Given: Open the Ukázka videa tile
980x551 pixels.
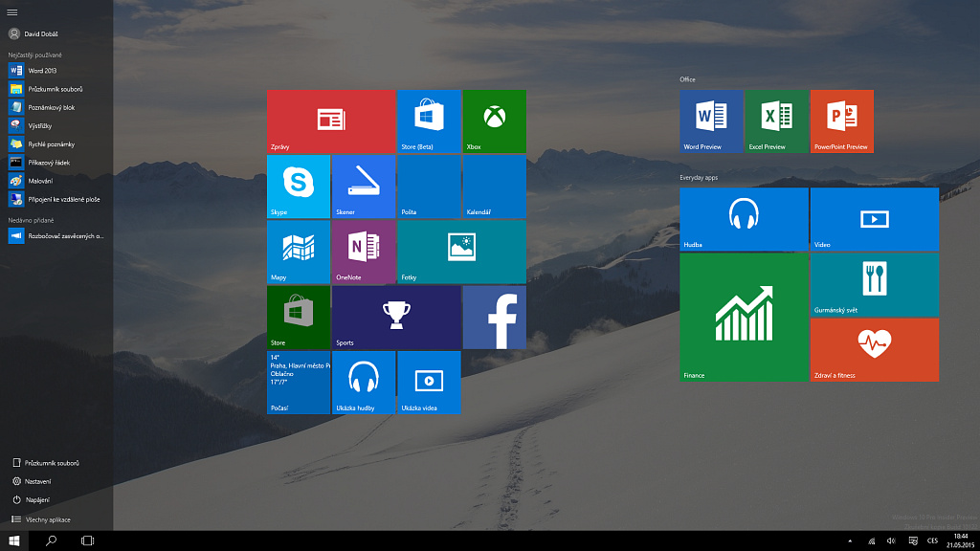Looking at the screenshot, I should (429, 383).
